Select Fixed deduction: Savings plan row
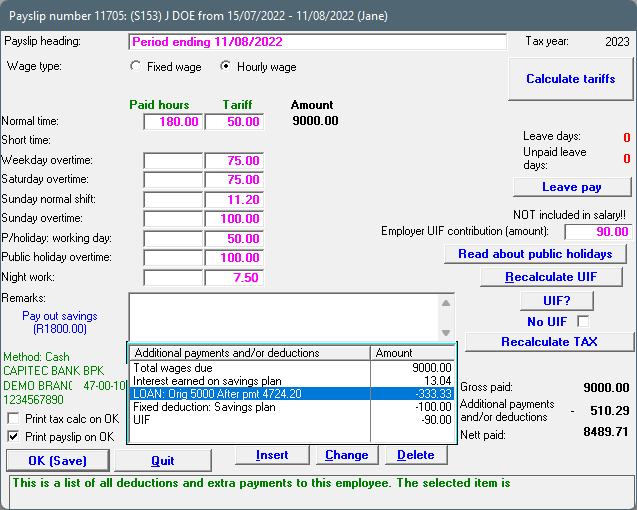Viewport: 637px width, 510px height. 292,407
